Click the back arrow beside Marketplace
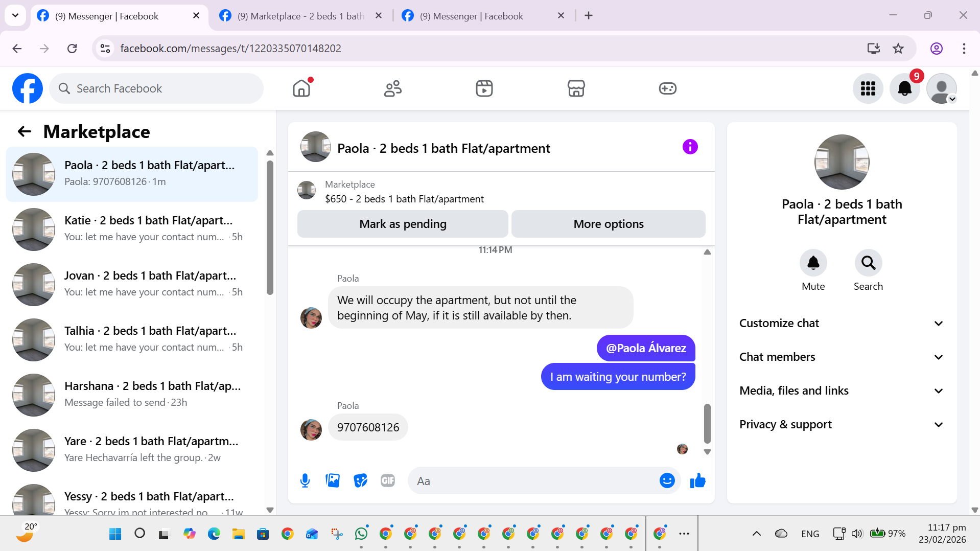 pyautogui.click(x=25, y=131)
